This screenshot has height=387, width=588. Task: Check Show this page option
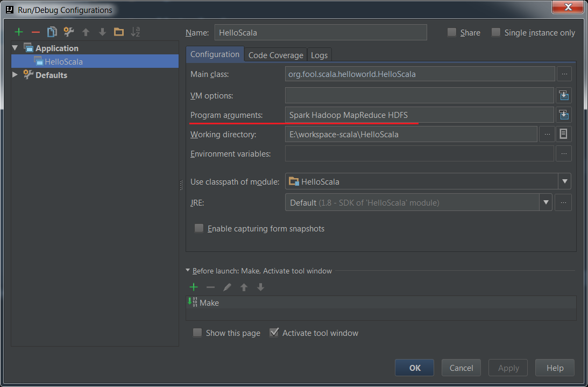click(x=197, y=333)
